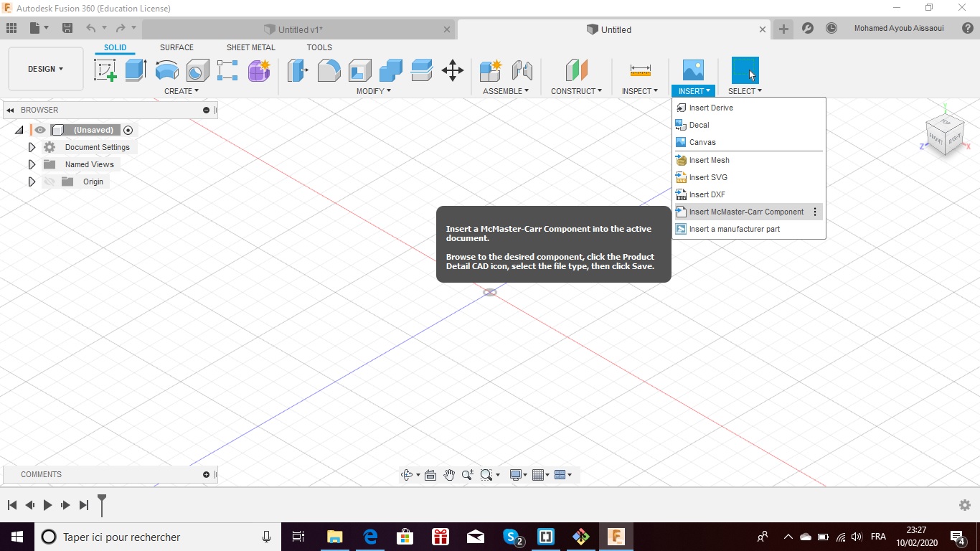Click the Construct plane icon

click(577, 70)
